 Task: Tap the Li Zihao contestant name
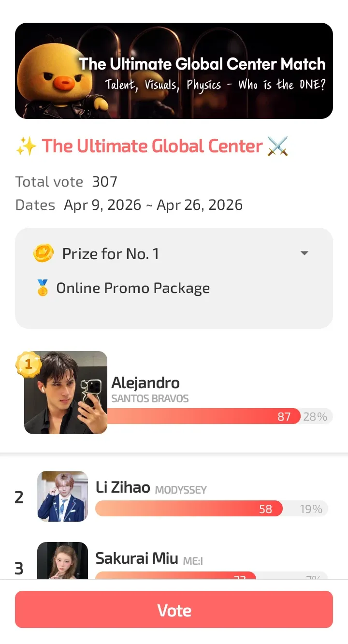point(123,487)
